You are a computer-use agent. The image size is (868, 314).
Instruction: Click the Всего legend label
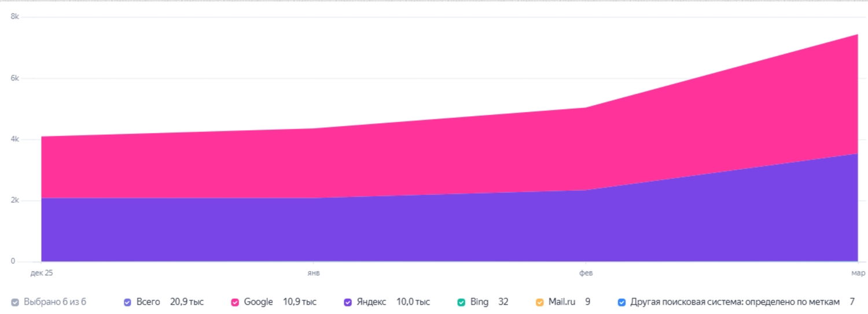pyautogui.click(x=148, y=302)
